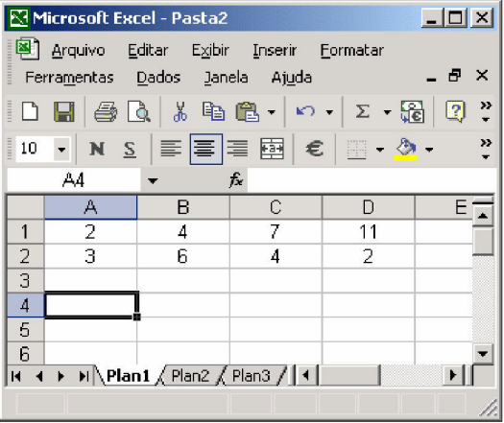Align cell text to the right
Image resolution: width=504 pixels, height=423 pixels.
237,149
